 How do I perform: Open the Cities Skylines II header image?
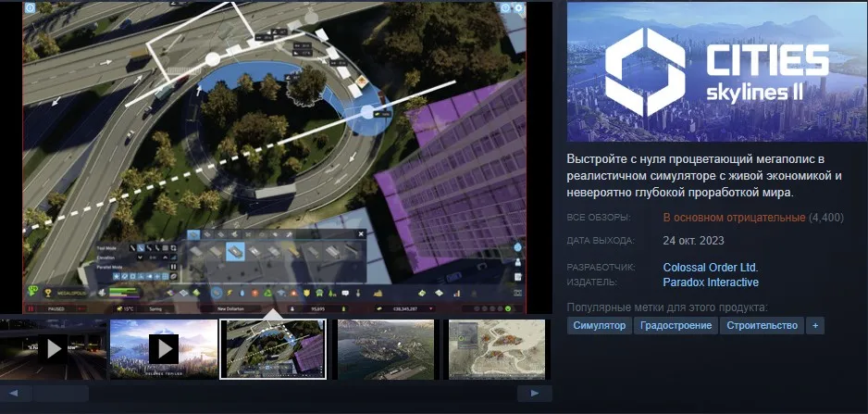[x=717, y=71]
